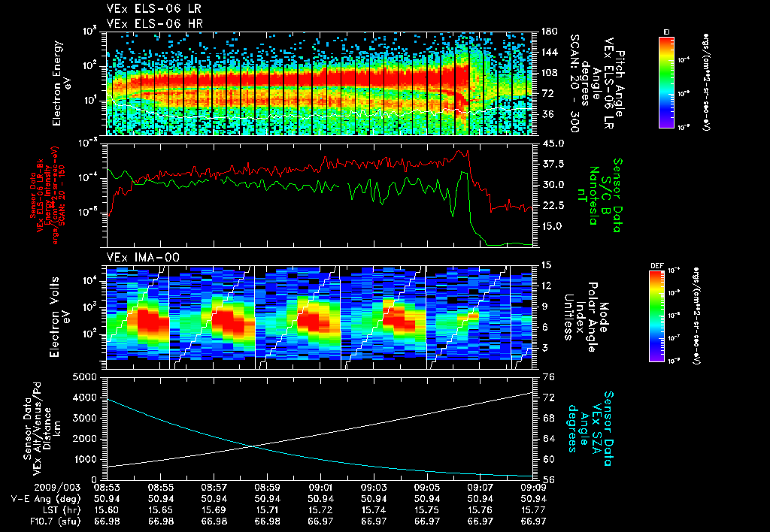Click the '2009/003' date label
The height and width of the screenshot is (532, 770).
pyautogui.click(x=57, y=488)
